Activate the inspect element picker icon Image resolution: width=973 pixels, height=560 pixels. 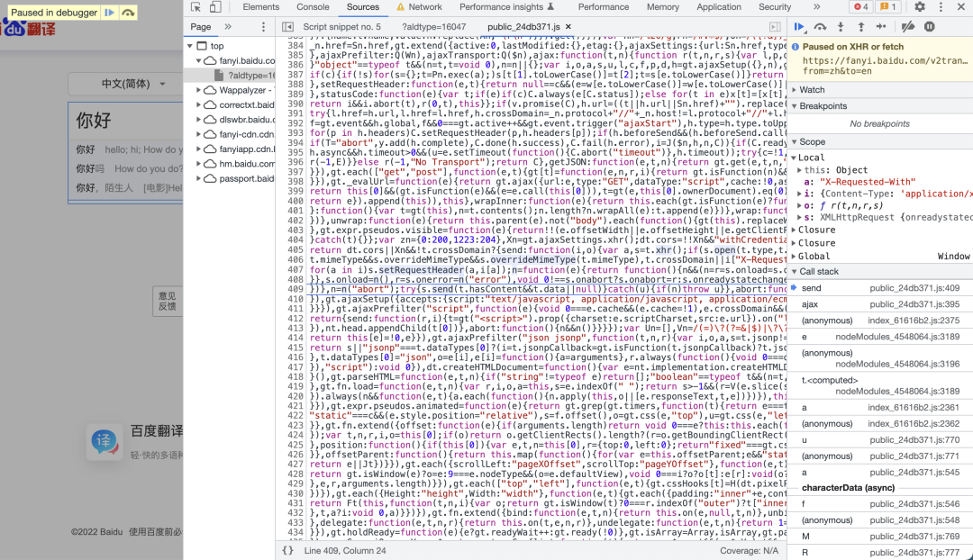pyautogui.click(x=196, y=7)
